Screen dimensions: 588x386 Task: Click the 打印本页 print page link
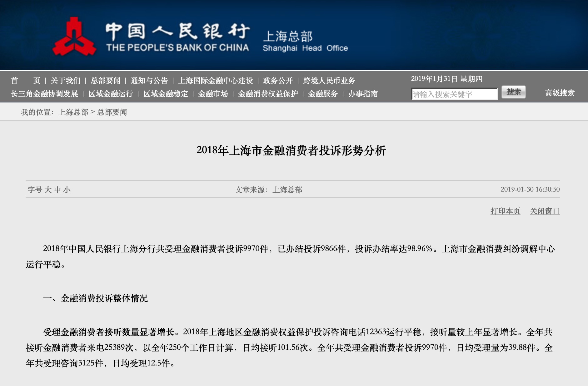[x=506, y=211]
